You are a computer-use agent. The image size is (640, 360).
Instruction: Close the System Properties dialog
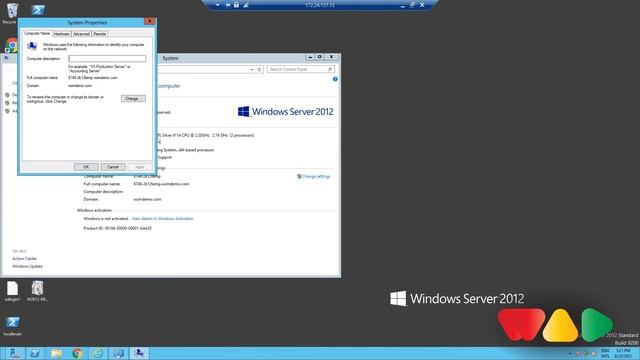click(x=149, y=21)
